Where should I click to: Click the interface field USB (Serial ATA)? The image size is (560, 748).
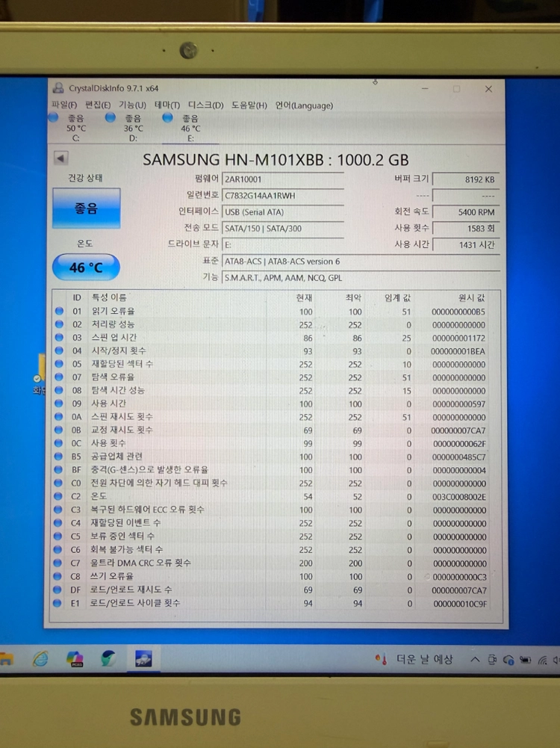point(283,211)
